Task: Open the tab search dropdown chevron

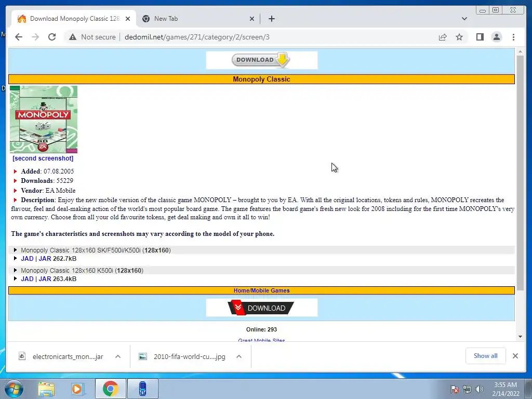Action: tap(464, 19)
